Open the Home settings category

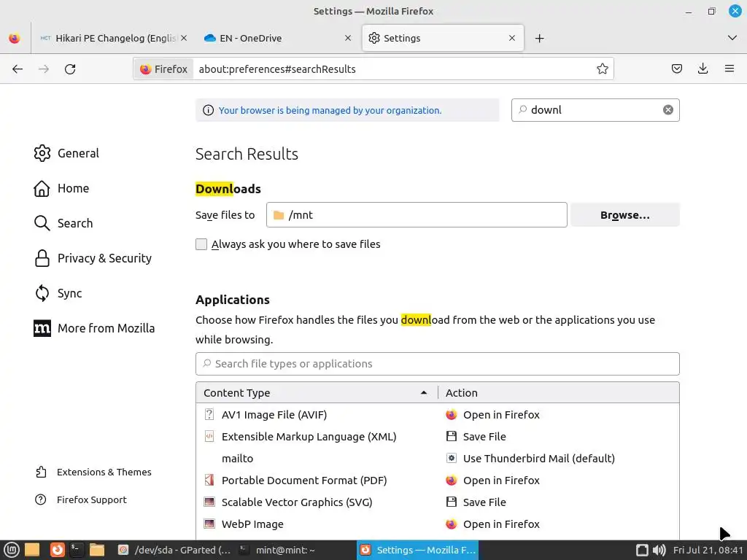(x=61, y=189)
